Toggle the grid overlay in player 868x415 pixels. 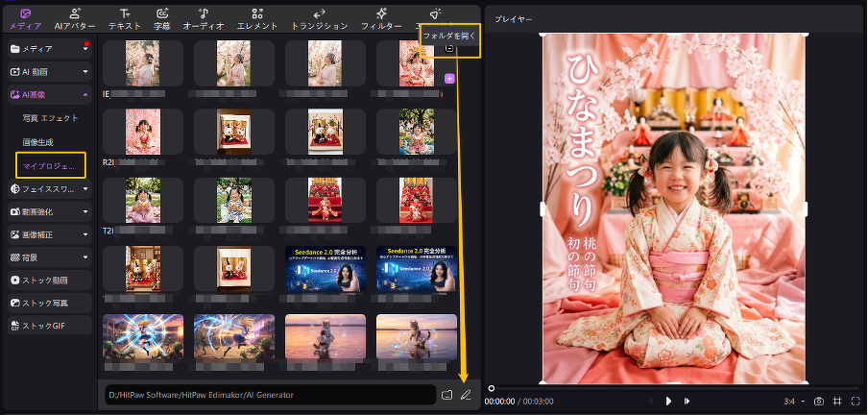pyautogui.click(x=837, y=401)
